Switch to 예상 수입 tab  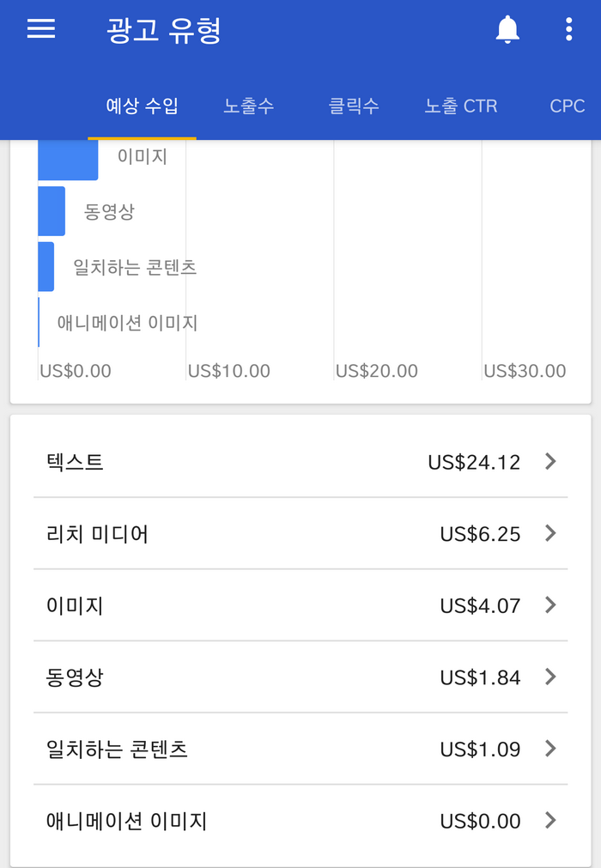pos(143,106)
